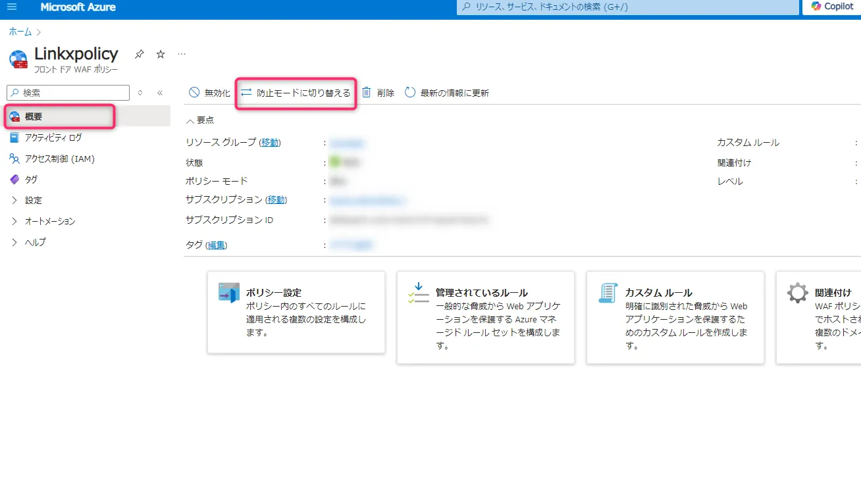Viewport: 861px width, 504px height.
Task: Click the 関連付け essentials label
Action: point(734,163)
